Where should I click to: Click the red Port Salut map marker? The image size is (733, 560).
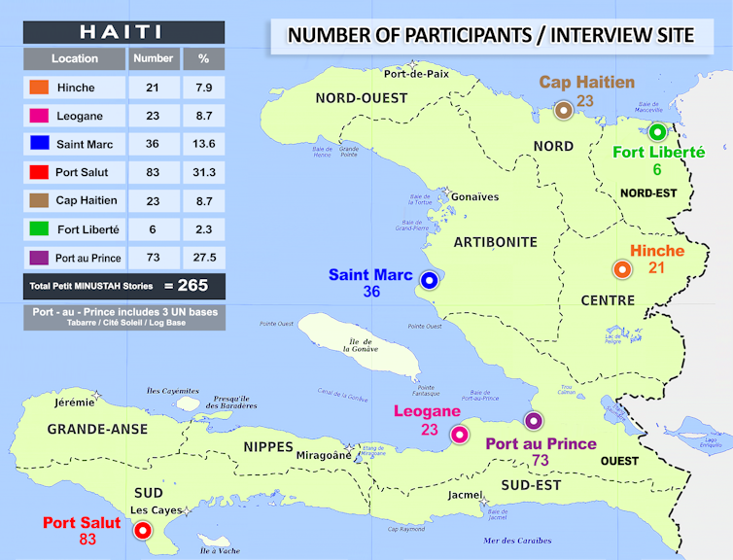(x=143, y=530)
